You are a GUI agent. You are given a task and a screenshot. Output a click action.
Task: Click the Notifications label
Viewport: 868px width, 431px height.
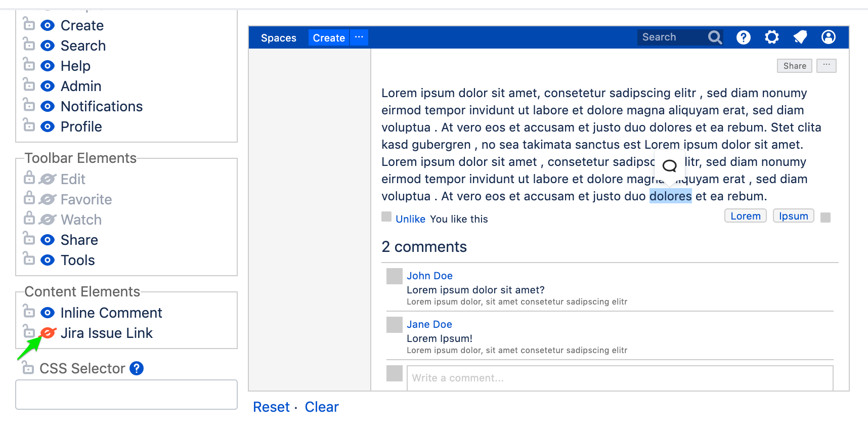click(102, 106)
